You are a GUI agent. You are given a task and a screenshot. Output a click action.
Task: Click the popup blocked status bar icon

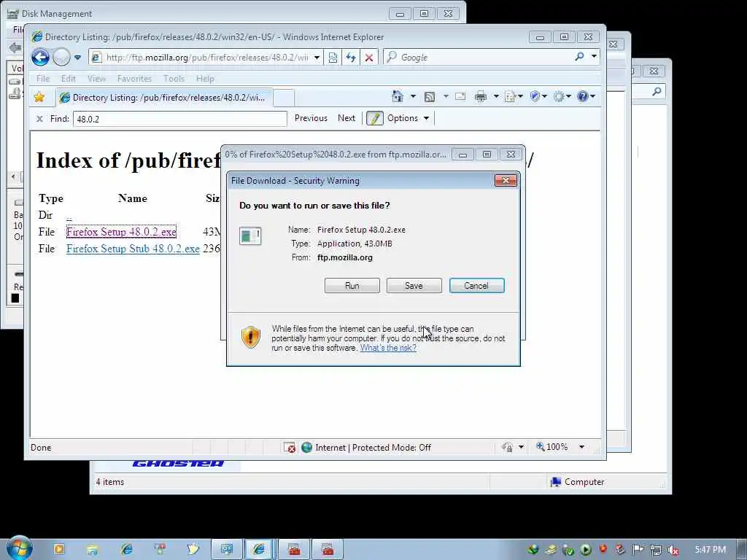pyautogui.click(x=289, y=448)
